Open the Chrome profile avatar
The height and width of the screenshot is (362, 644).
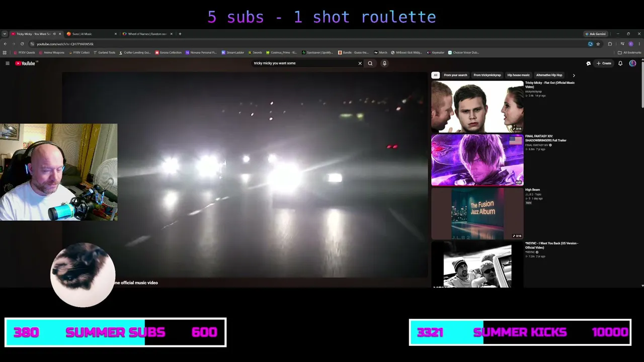(631, 44)
